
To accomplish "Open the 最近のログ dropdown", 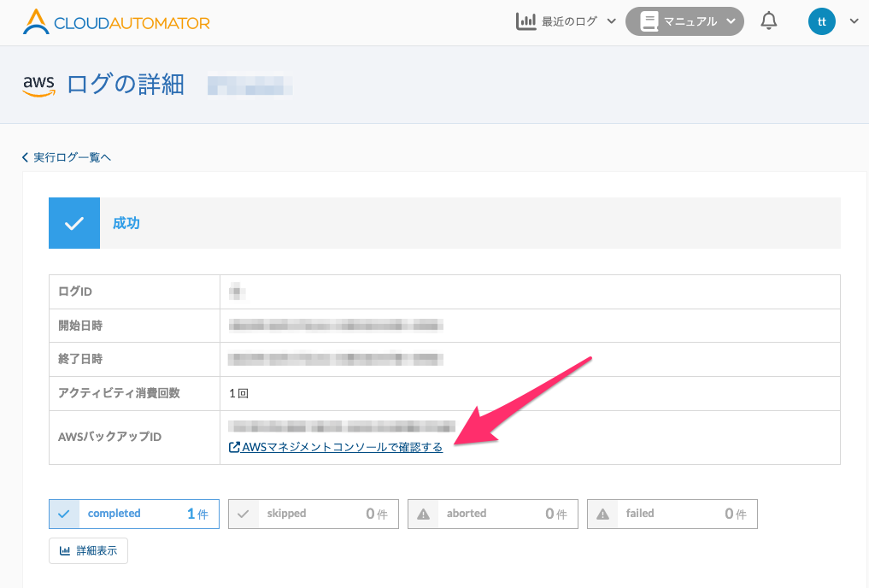I will click(567, 21).
